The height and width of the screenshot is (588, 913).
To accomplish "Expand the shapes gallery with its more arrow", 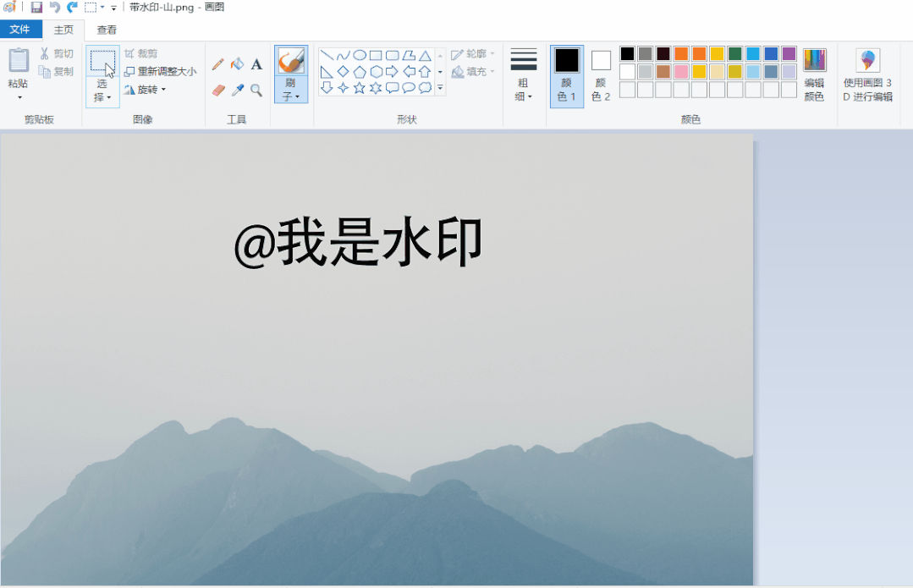I will click(438, 86).
